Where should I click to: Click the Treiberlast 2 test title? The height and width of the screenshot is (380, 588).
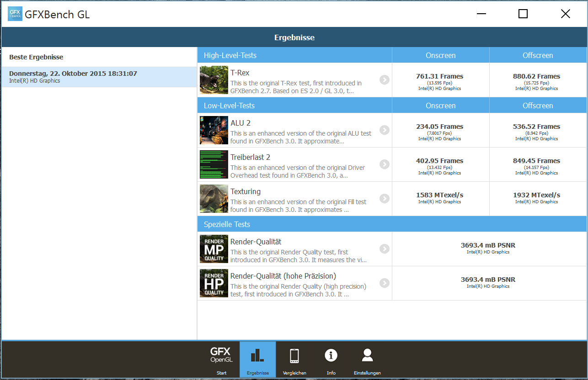250,157
